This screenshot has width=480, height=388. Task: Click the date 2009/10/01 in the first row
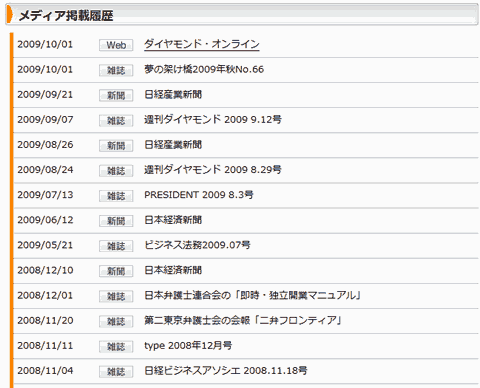tap(45, 44)
